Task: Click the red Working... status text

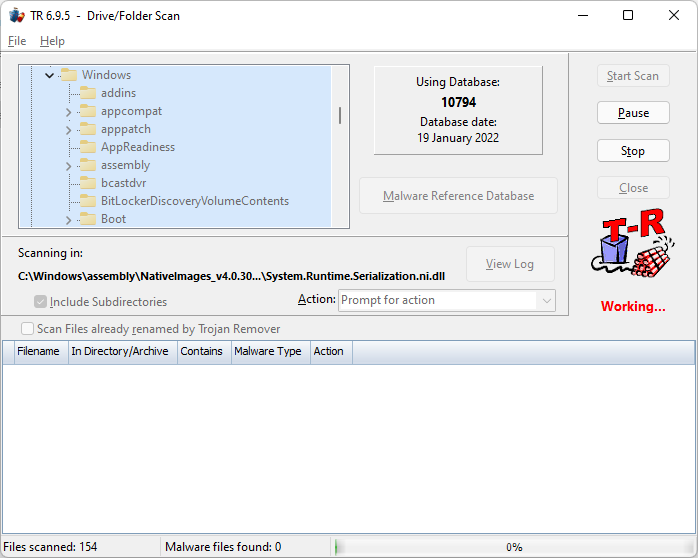Action: point(633,306)
